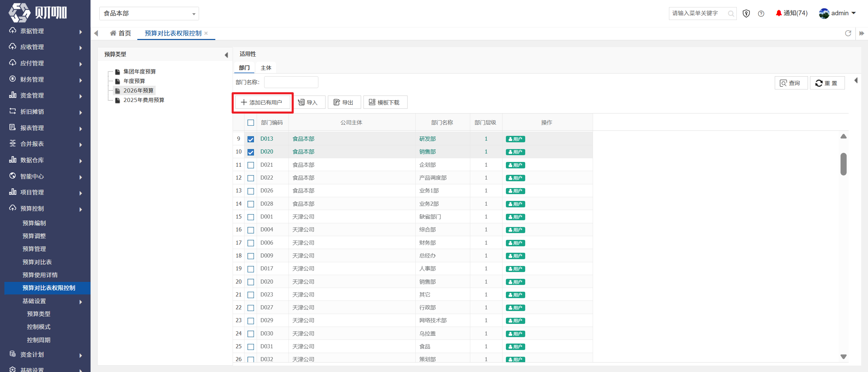Collapse the 预算类型 panel arrow
868x372 pixels.
pos(226,55)
